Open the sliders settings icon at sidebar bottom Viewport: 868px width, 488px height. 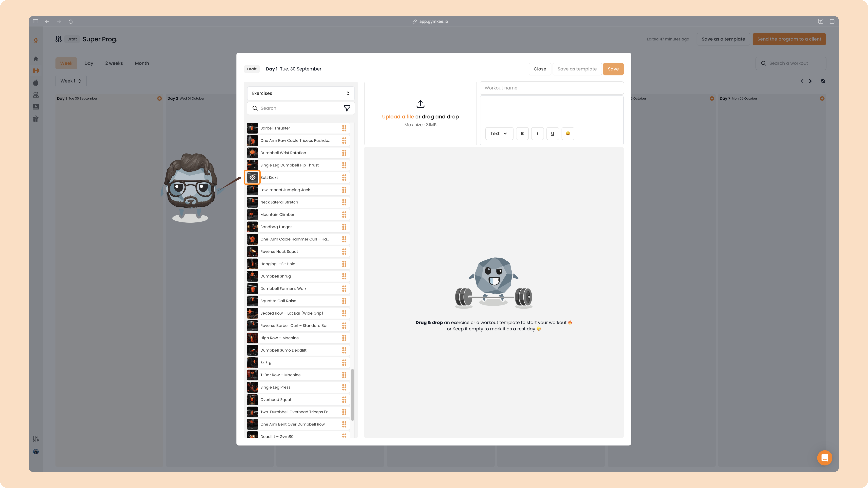pos(36,439)
